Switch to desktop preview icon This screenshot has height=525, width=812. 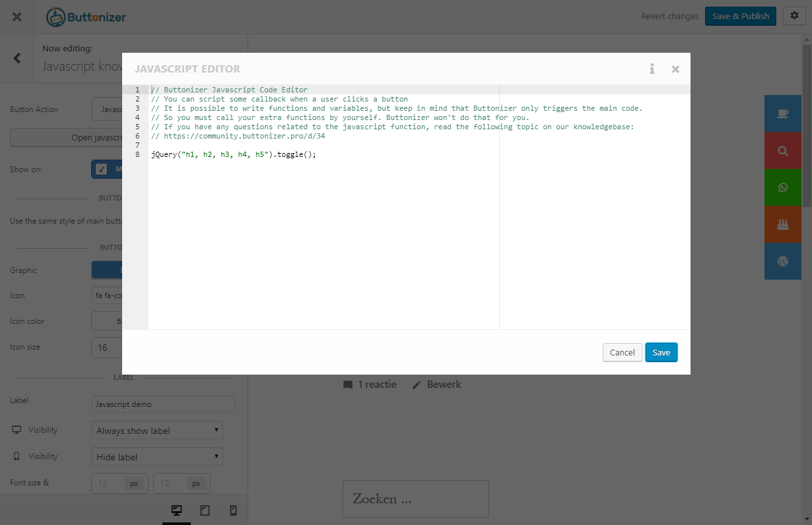coord(176,510)
